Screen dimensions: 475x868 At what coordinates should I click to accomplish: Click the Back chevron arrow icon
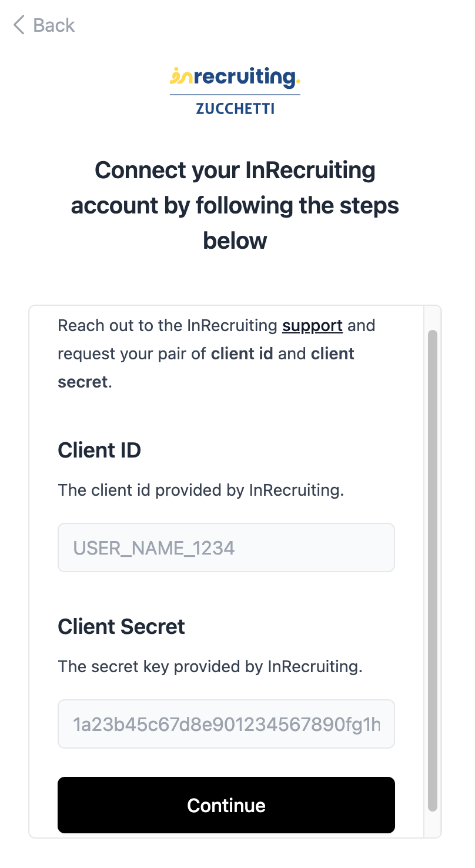coord(19,25)
